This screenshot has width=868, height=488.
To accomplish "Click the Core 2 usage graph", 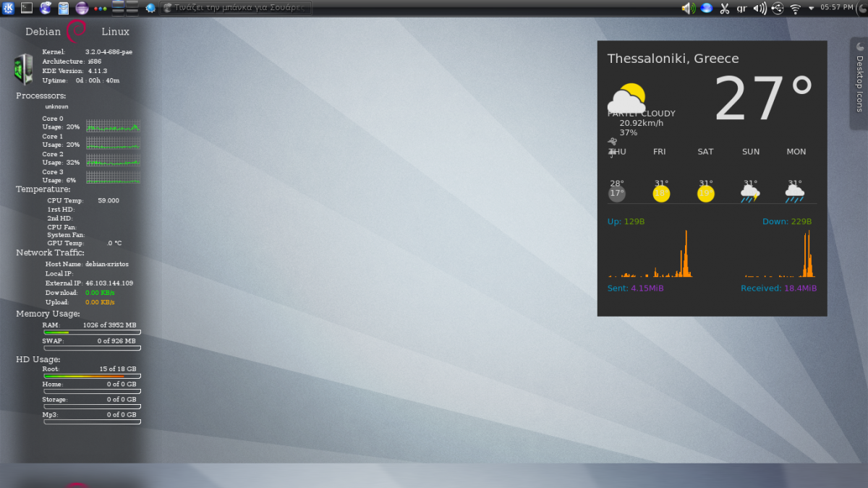I will pos(114,160).
